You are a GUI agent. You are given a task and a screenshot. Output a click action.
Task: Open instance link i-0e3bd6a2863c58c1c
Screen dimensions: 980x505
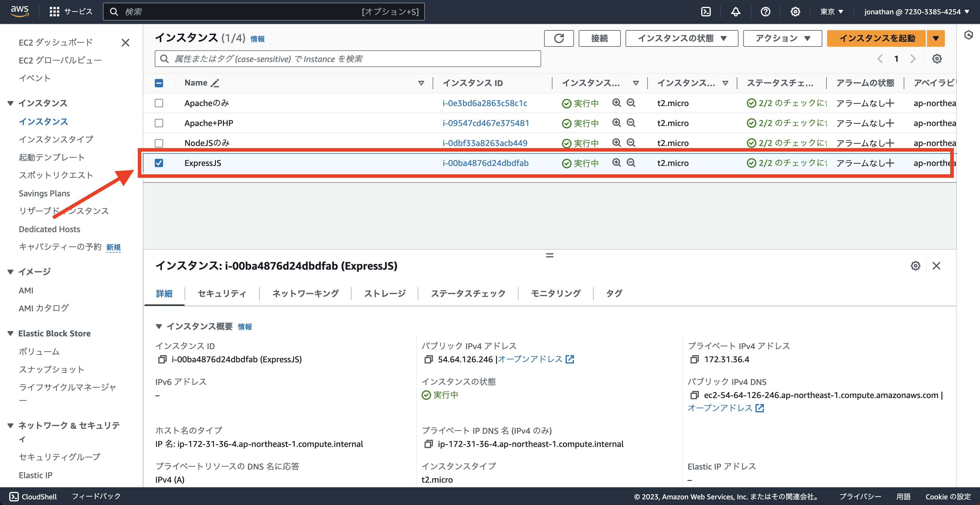(485, 103)
